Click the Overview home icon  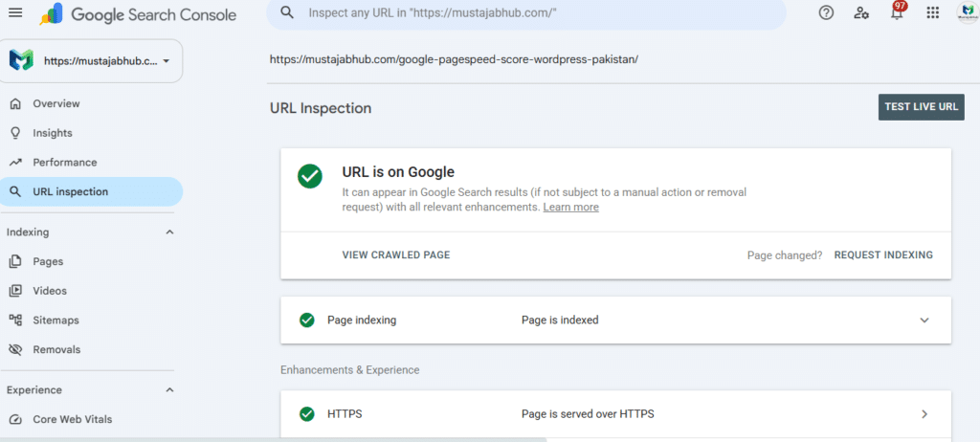pyautogui.click(x=15, y=103)
